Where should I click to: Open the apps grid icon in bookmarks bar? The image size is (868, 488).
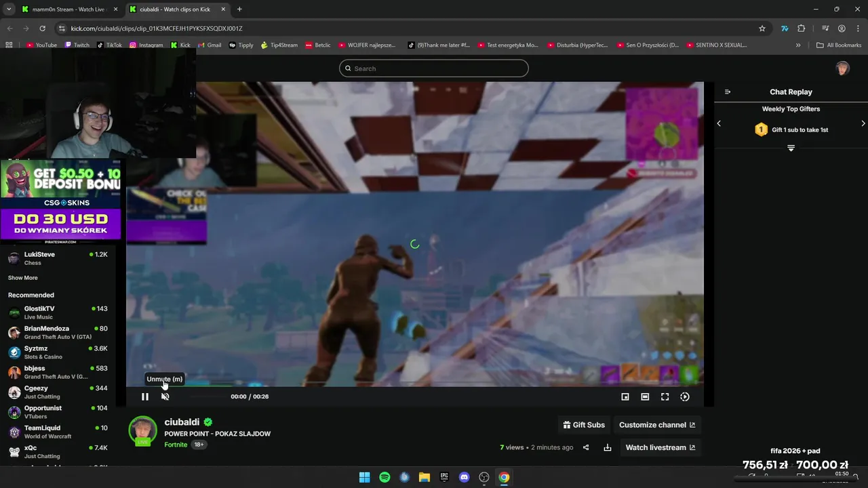tap(9, 45)
